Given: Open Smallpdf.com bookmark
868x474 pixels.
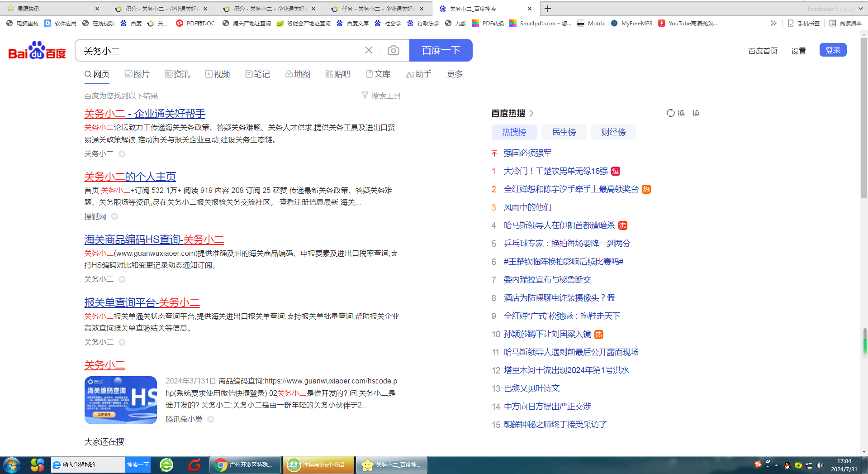Looking at the screenshot, I should (x=541, y=23).
